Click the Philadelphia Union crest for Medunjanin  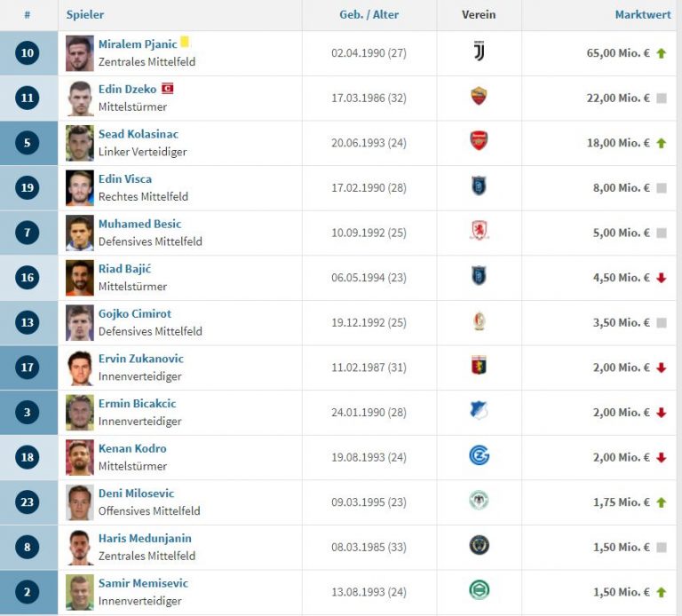tap(479, 547)
